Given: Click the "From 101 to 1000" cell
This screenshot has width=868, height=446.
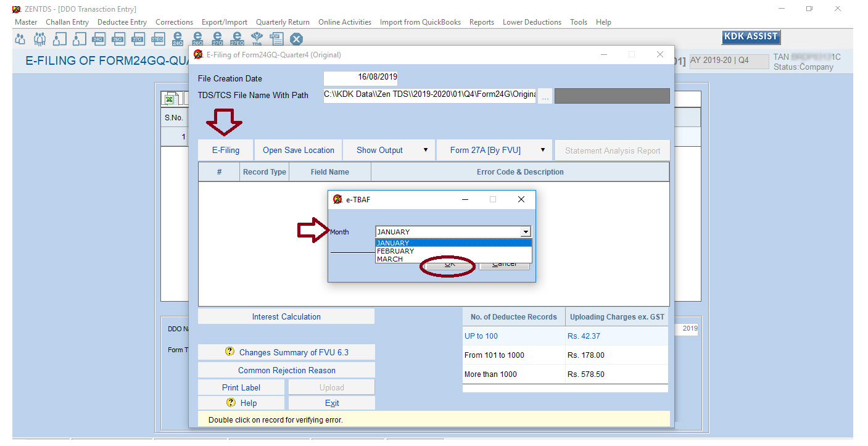Looking at the screenshot, I should click(514, 355).
